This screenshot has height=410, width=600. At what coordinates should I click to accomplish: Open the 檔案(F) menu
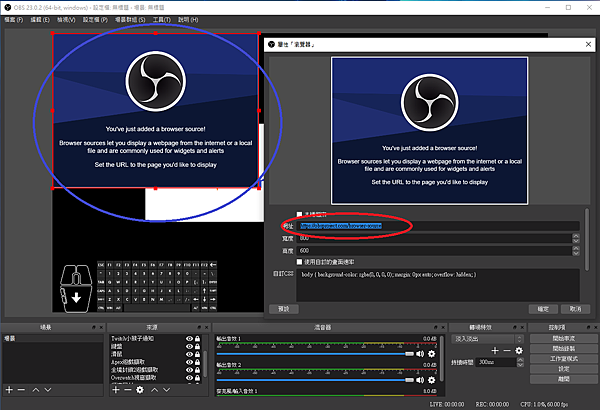(14, 20)
